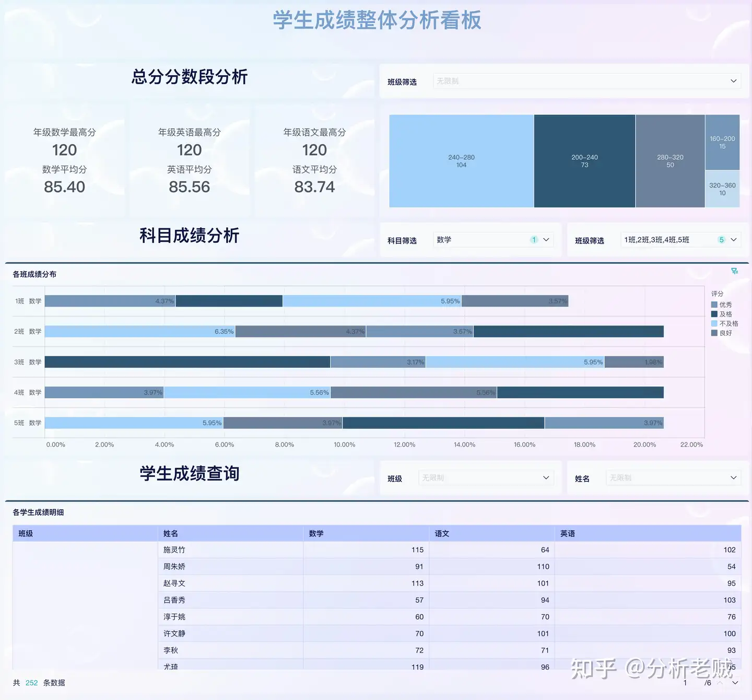Click 4班 light-blue segment labeled 5.56%

pos(248,392)
